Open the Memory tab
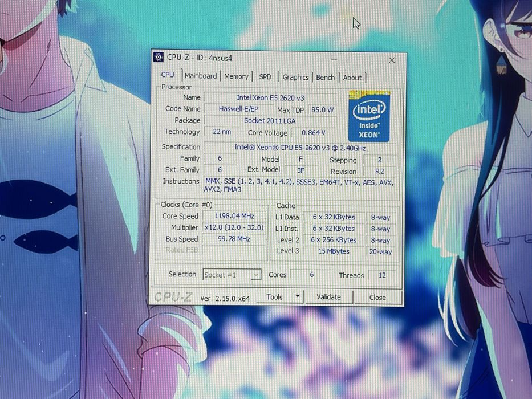 pos(236,77)
